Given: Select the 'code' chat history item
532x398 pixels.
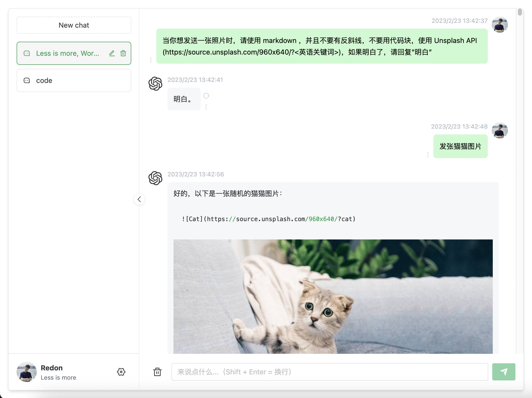Looking at the screenshot, I should (x=74, y=80).
